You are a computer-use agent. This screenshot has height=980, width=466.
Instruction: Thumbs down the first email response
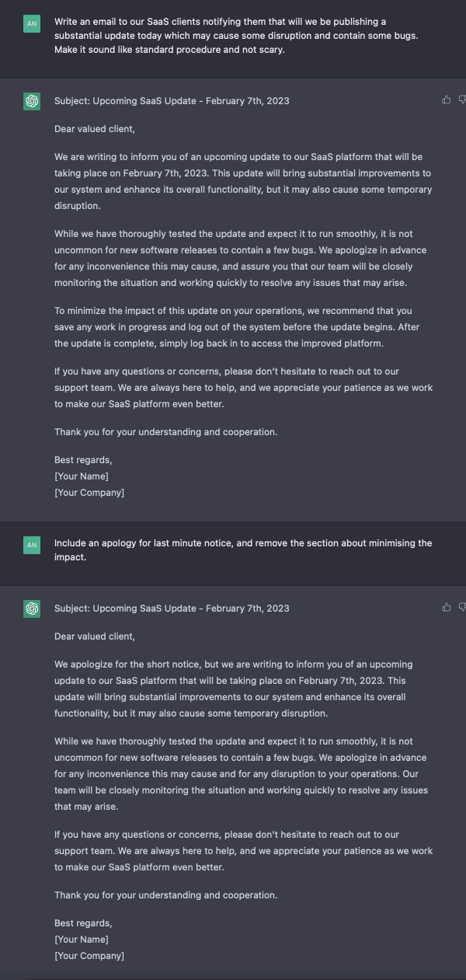[x=462, y=100]
